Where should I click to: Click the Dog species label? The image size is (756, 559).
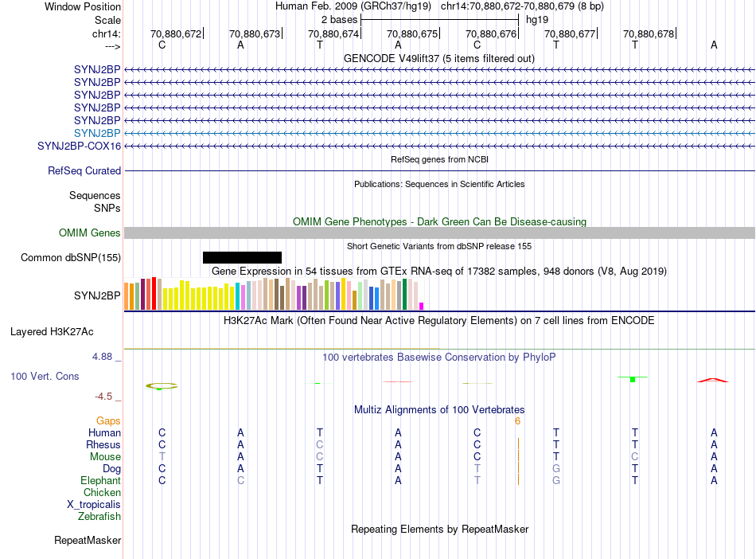111,469
